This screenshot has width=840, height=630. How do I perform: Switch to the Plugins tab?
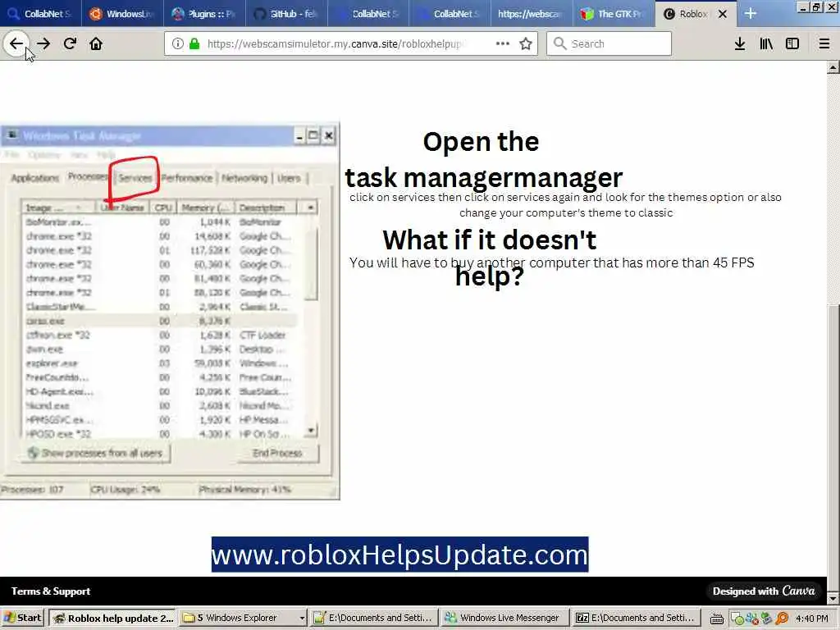204,14
